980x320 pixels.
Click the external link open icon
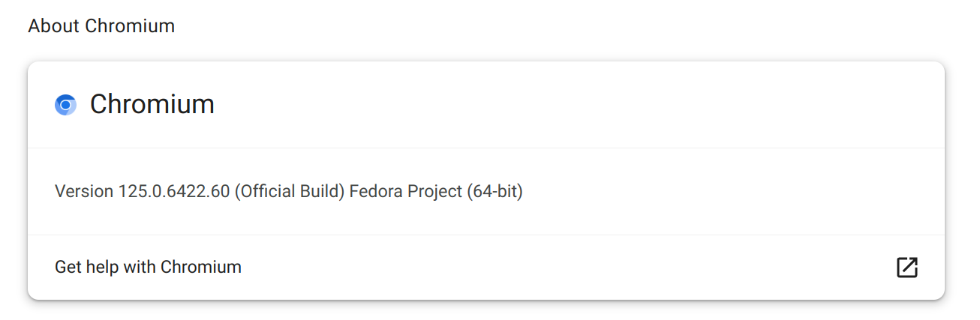coord(907,268)
